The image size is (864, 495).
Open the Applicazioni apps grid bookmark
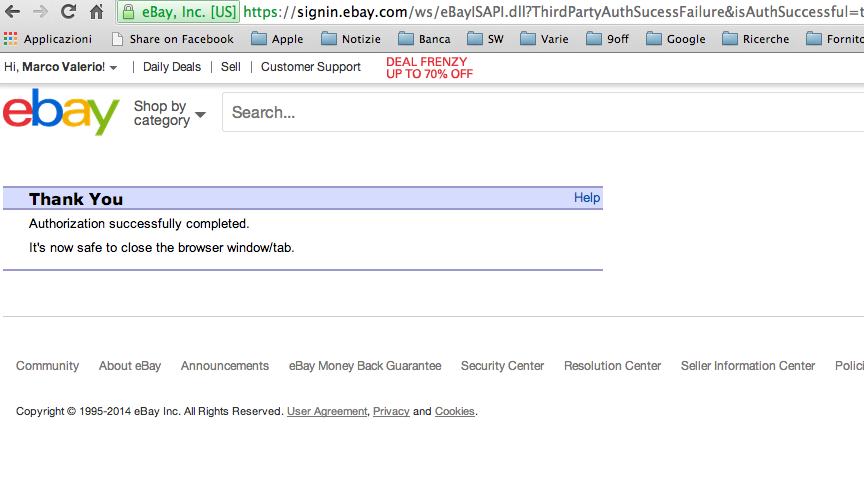coord(48,39)
